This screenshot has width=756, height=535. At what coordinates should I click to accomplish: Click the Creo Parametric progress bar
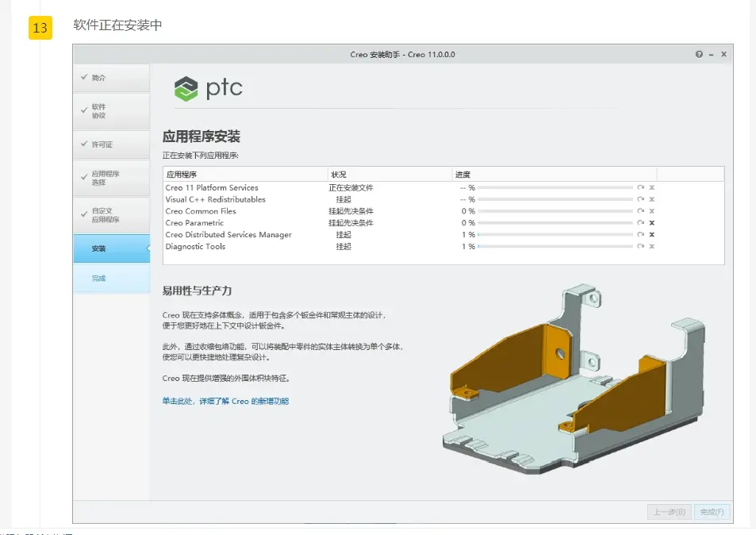555,223
